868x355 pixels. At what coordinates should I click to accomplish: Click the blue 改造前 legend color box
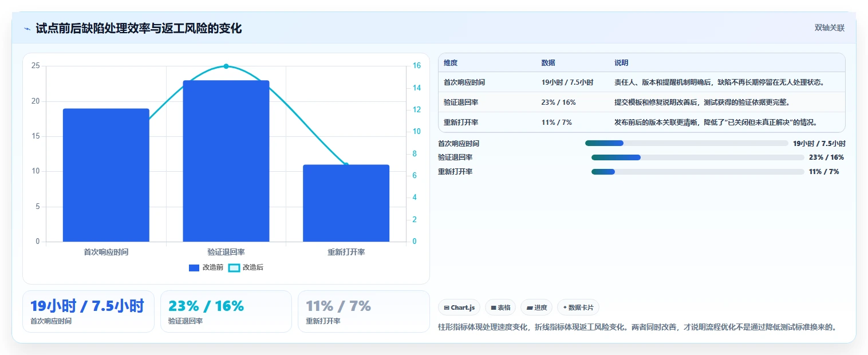[x=194, y=267]
